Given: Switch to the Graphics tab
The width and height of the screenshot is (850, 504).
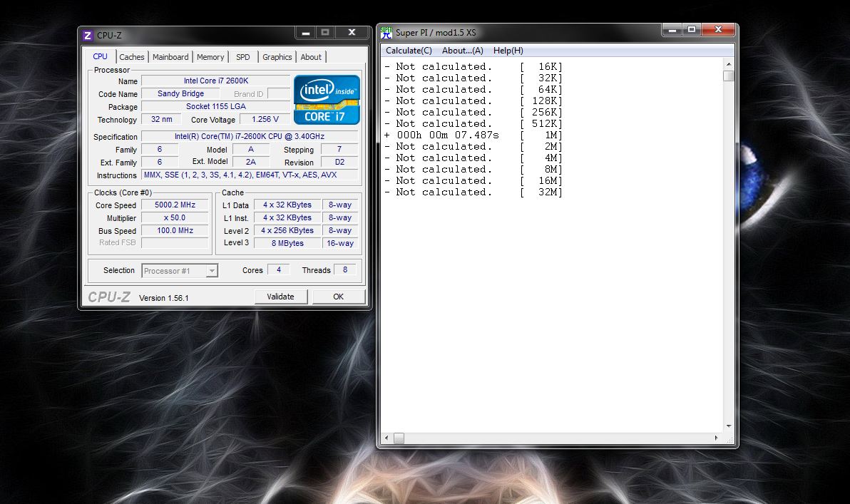Looking at the screenshot, I should pos(277,57).
